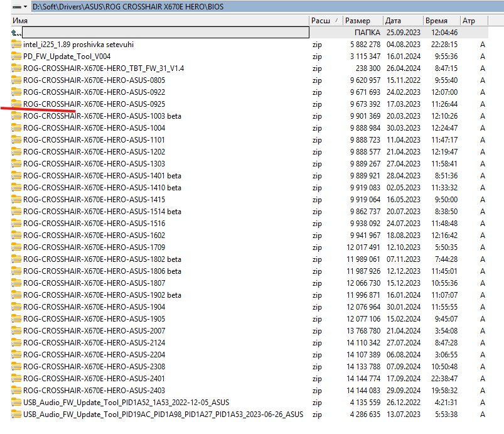Sort by the Имя column header

coord(160,21)
